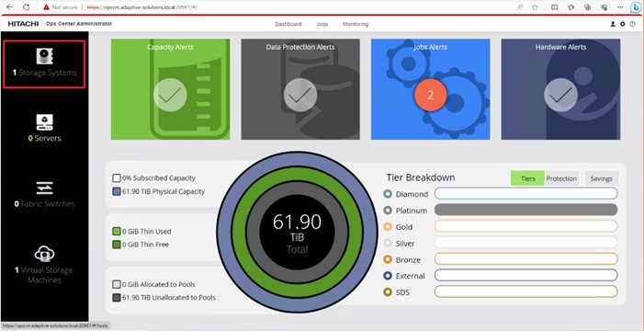Open the settings gear icon

pyautogui.click(x=623, y=24)
